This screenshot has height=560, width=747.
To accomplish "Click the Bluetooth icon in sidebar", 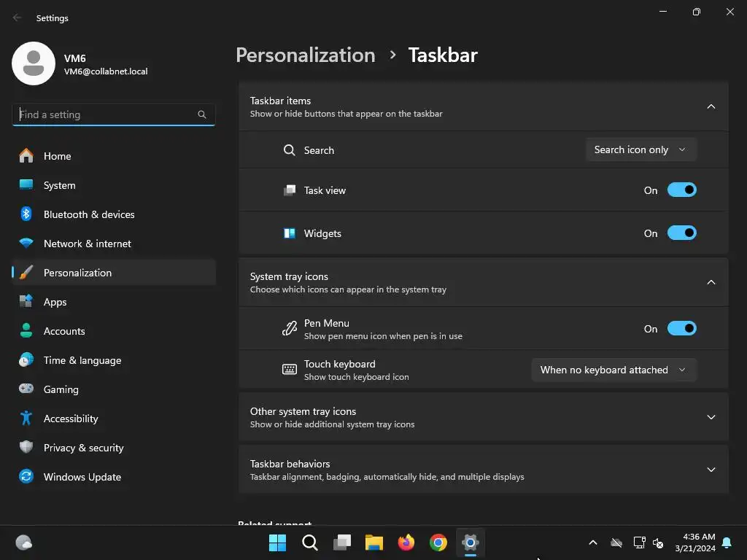I will (26, 214).
